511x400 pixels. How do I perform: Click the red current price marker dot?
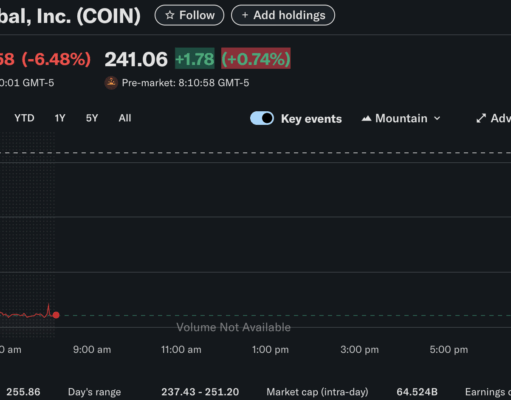pos(56,315)
